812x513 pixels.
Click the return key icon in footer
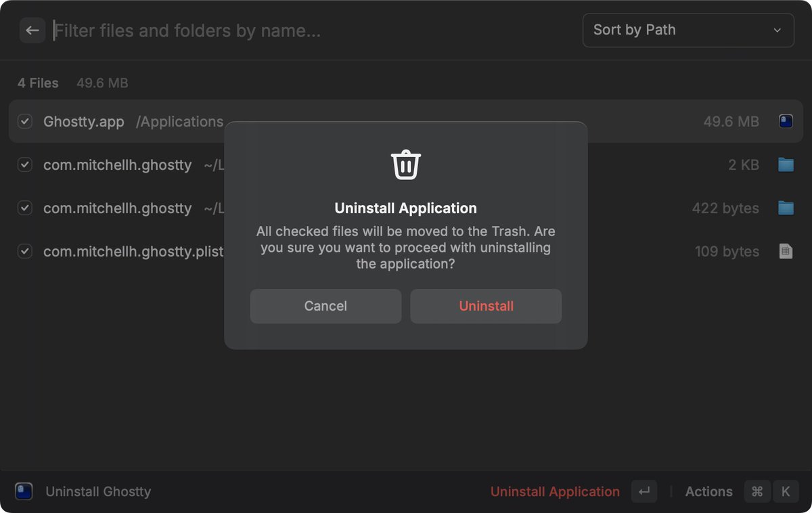click(x=644, y=491)
